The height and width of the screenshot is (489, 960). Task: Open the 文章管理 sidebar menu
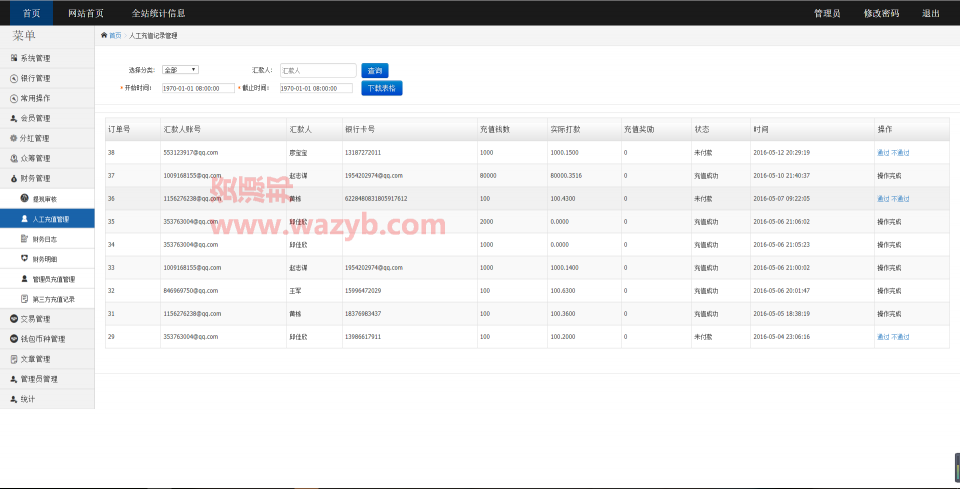point(47,359)
